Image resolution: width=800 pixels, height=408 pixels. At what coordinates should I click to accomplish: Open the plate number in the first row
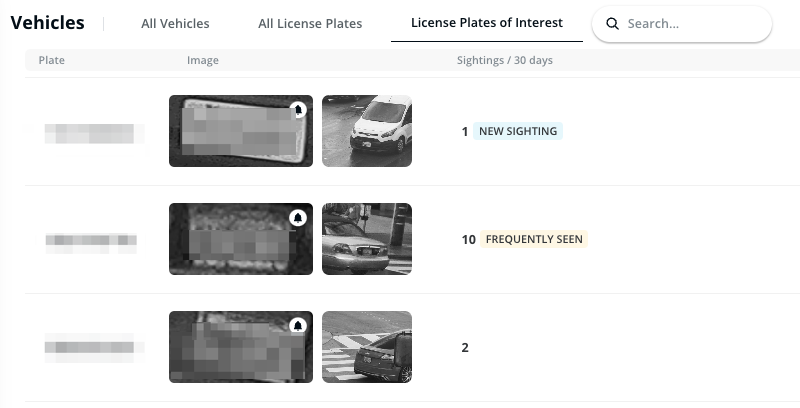90,132
